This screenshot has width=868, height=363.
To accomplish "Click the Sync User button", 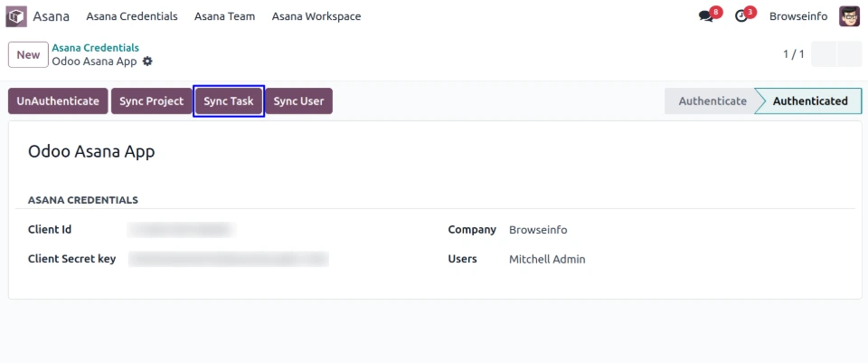I will (298, 101).
